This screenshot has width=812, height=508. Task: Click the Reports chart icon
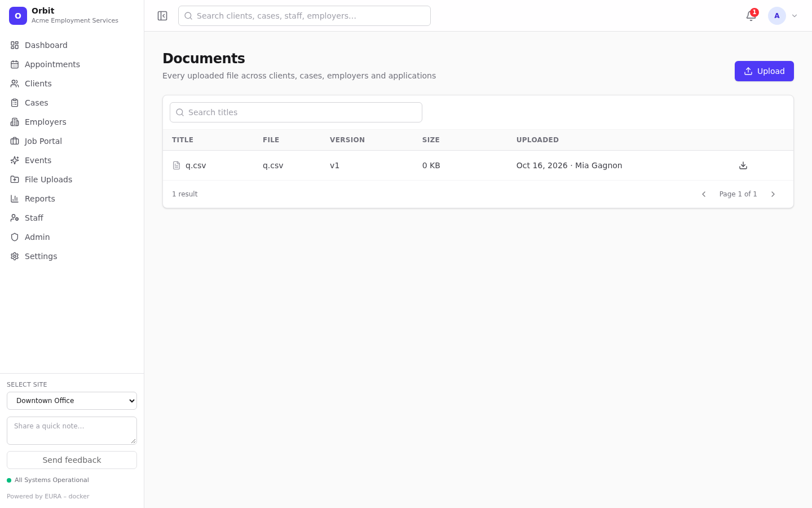coord(15,199)
